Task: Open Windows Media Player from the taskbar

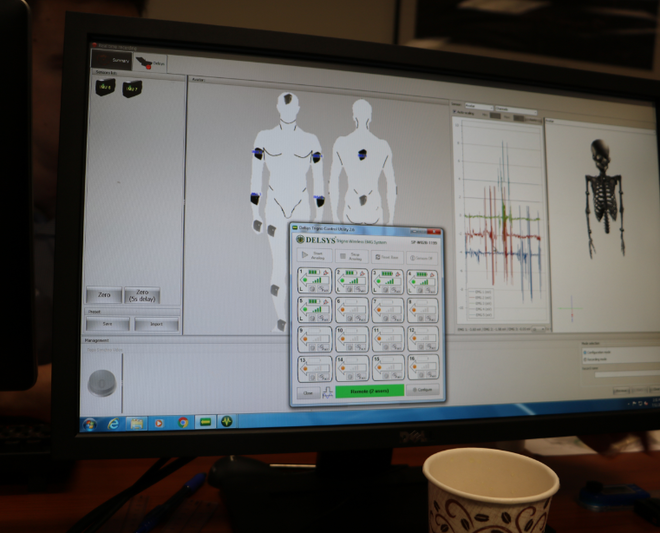Action: 159,423
